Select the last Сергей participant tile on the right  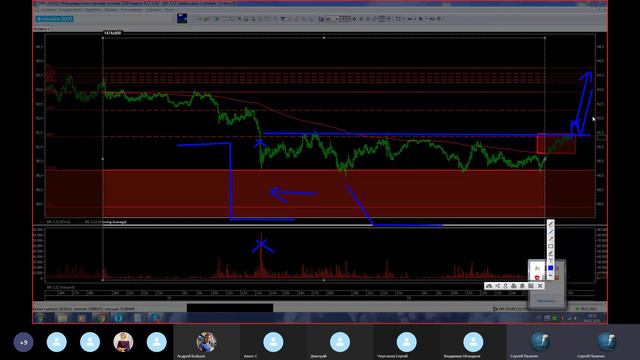click(x=607, y=343)
